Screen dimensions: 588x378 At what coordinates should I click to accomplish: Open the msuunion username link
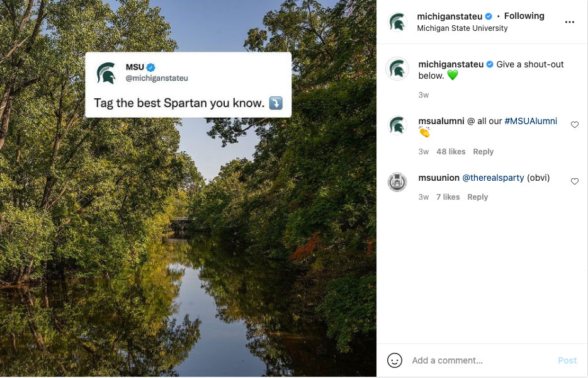439,178
